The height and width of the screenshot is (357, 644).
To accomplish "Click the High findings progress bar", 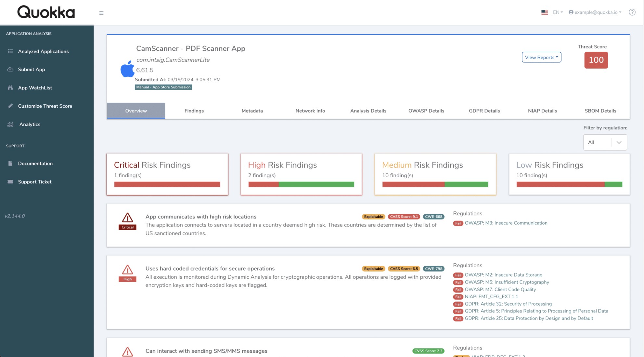I will (x=301, y=184).
